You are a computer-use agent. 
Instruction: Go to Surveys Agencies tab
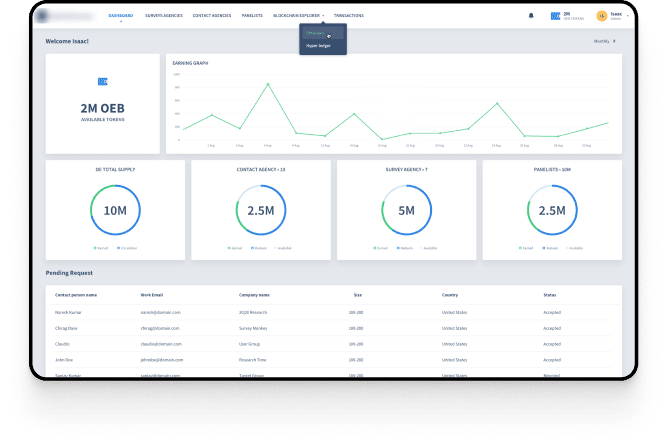[165, 16]
